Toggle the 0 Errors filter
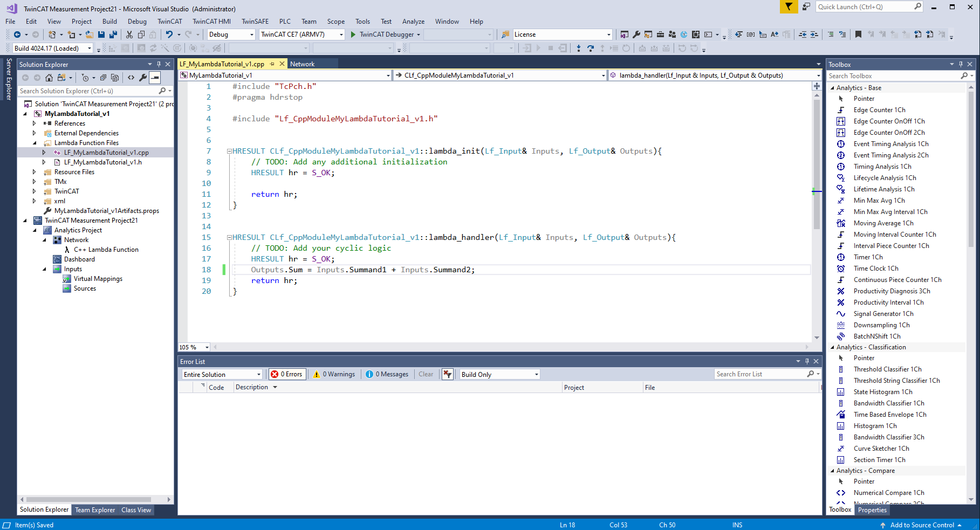980x530 pixels. pyautogui.click(x=287, y=374)
